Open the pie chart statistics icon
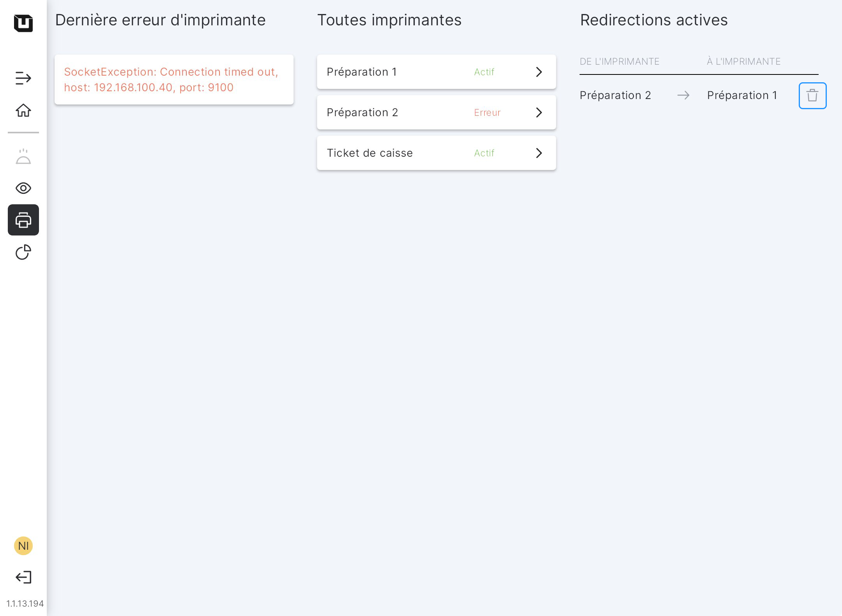This screenshot has height=616, width=842. (x=23, y=252)
